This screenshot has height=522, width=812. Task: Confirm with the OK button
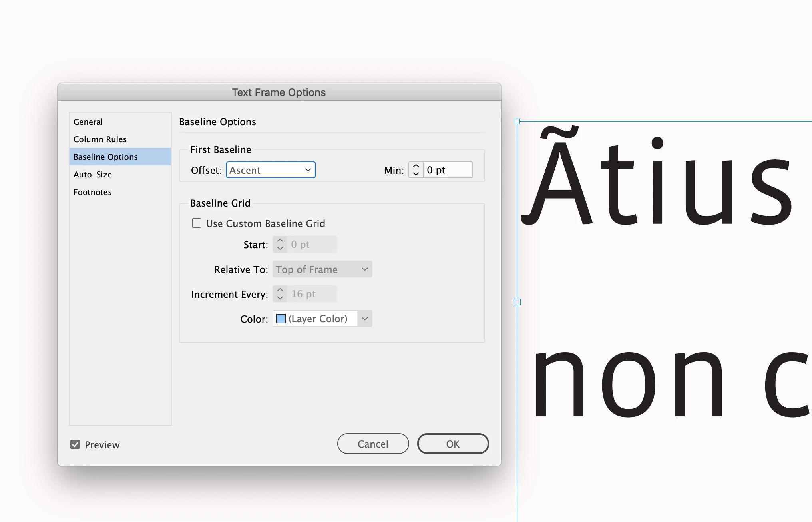[x=453, y=444]
